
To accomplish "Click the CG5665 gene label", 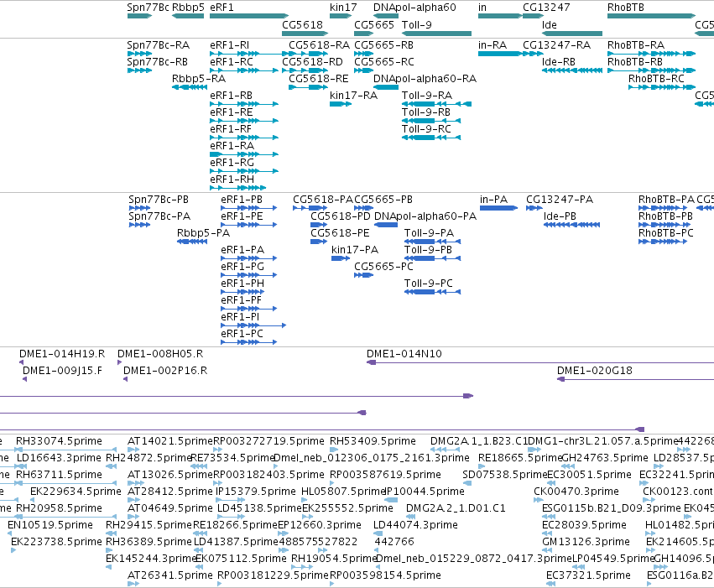I will [x=374, y=24].
